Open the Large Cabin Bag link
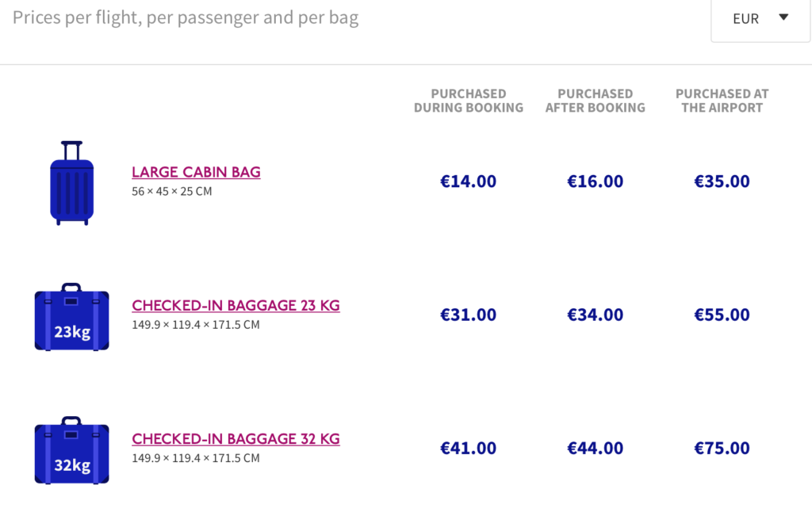 [x=196, y=172]
